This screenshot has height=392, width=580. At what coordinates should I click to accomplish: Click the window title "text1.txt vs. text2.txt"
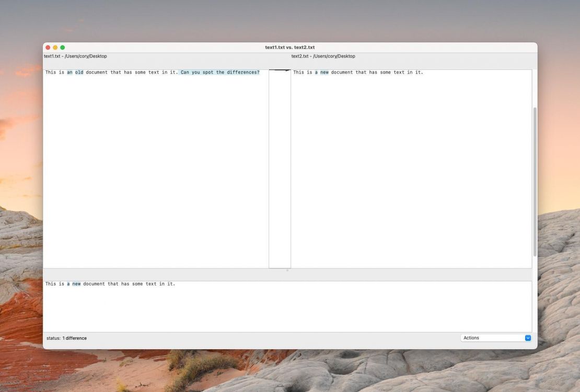pyautogui.click(x=290, y=47)
